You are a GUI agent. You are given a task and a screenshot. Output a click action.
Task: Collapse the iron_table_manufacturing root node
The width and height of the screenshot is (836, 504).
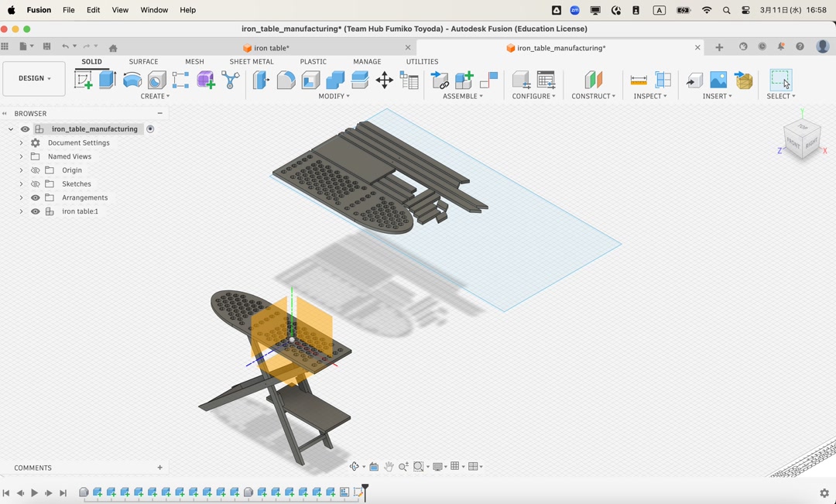pos(11,129)
